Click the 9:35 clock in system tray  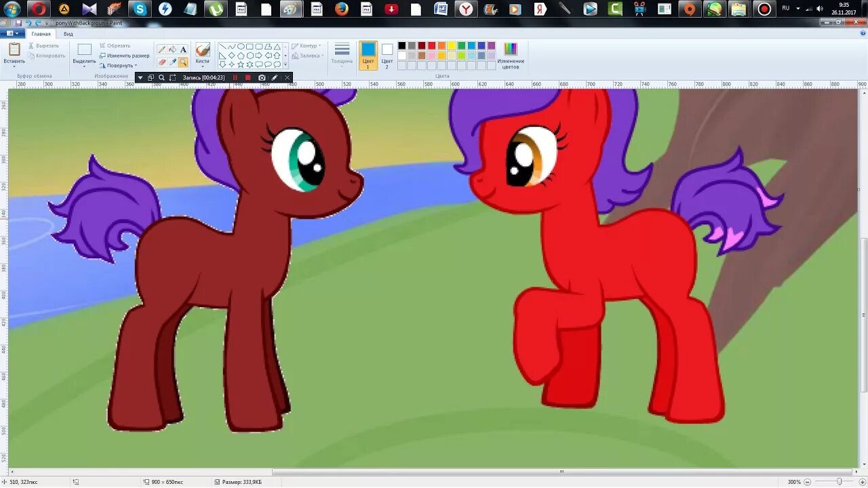coord(844,5)
